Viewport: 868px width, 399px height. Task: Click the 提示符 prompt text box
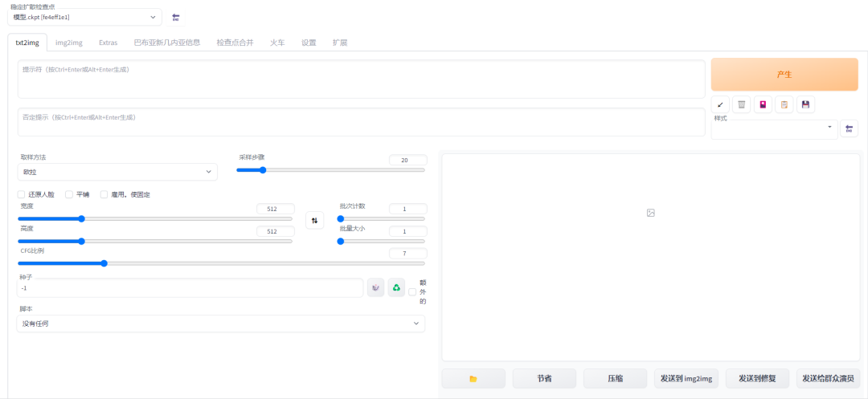click(x=362, y=79)
